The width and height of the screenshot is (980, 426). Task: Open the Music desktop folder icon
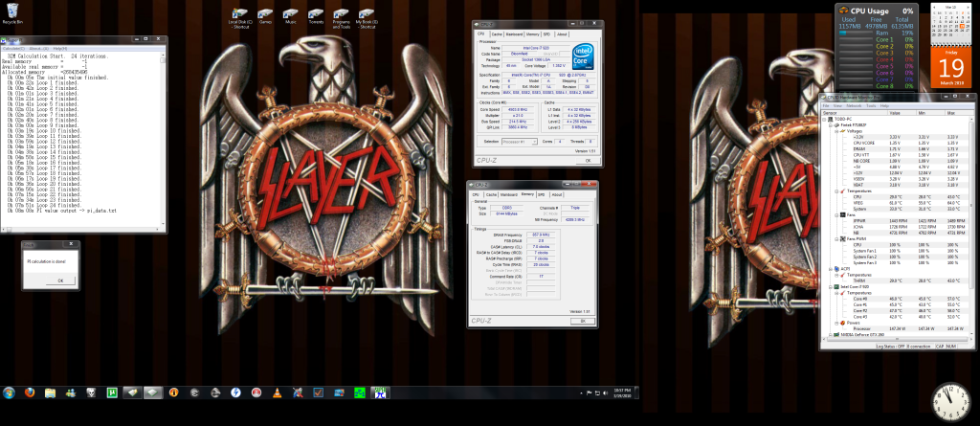tap(290, 15)
